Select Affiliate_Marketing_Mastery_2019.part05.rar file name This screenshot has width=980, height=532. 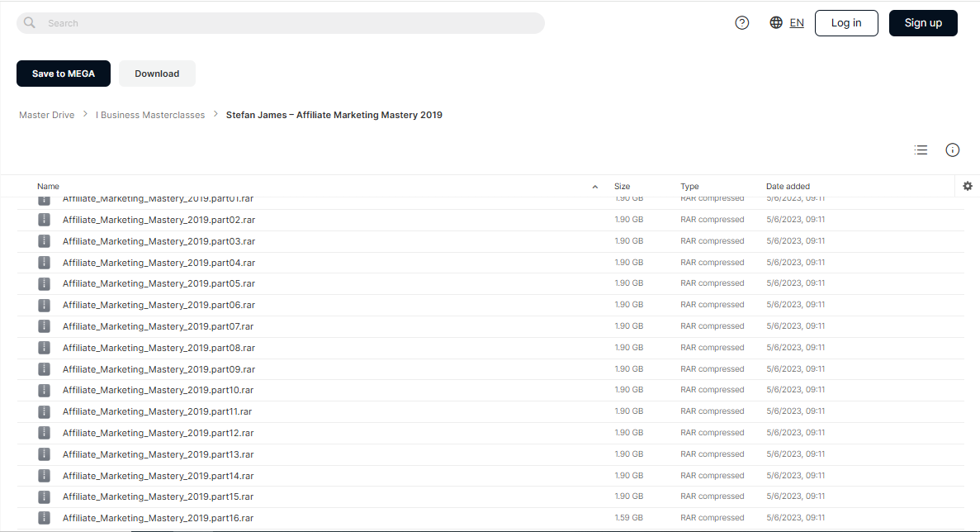[x=159, y=284]
